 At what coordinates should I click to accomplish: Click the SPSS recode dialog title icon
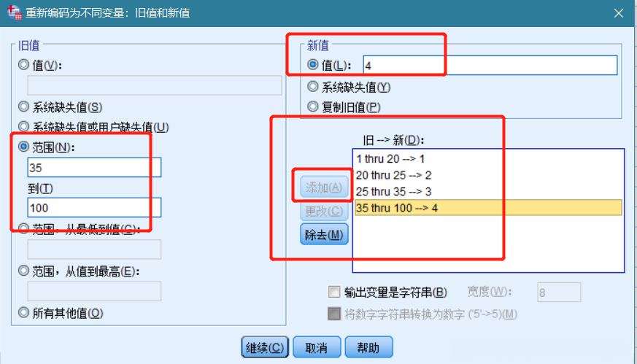tap(14, 12)
